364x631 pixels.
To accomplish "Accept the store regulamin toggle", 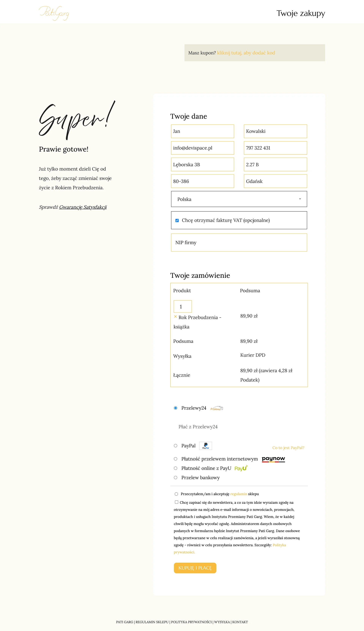I will click(x=176, y=494).
